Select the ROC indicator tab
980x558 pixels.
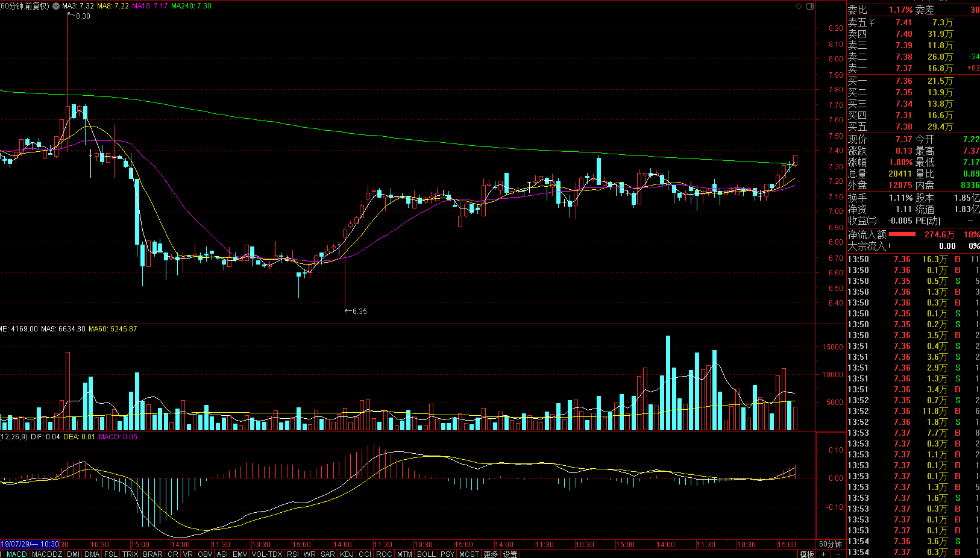pos(384,554)
